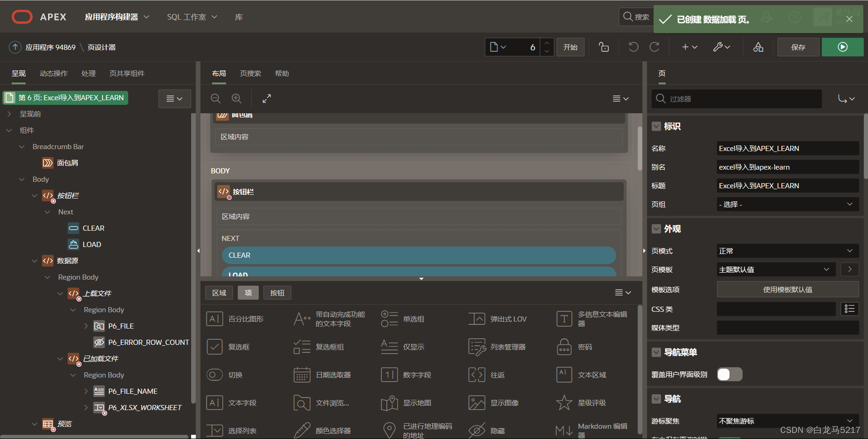Viewport: 868px width, 439px height.
Task: Go up to application 94869 arrow icon
Action: 15,47
